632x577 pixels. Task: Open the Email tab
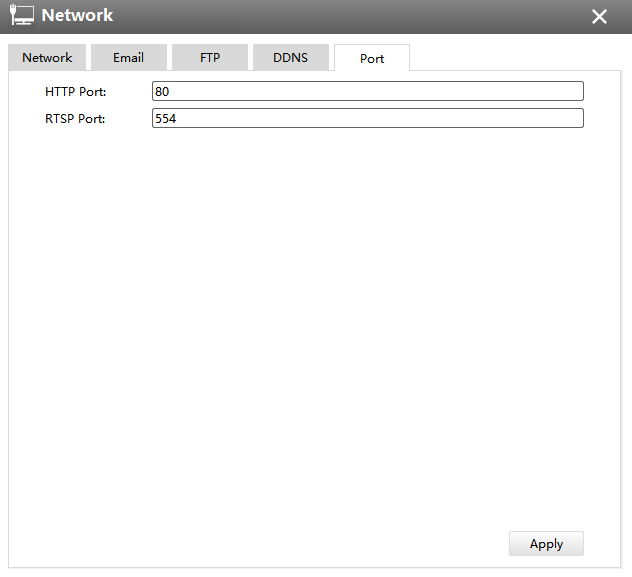click(x=128, y=58)
